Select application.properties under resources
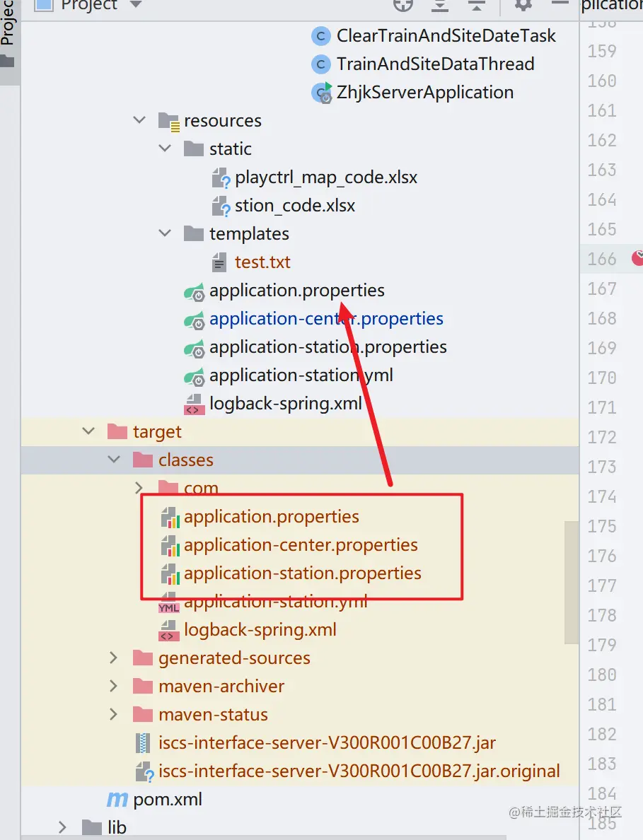 [x=297, y=291]
